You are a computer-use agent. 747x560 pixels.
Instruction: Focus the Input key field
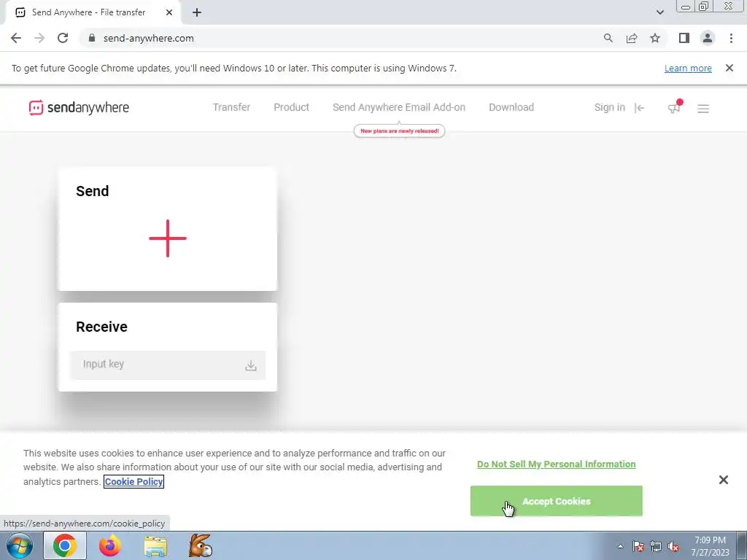[168, 365]
